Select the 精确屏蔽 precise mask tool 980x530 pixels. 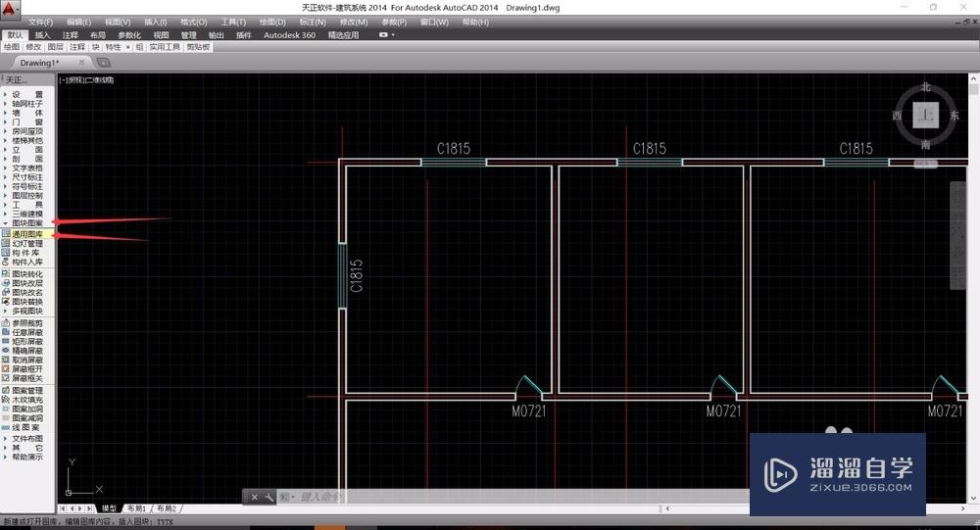click(26, 351)
